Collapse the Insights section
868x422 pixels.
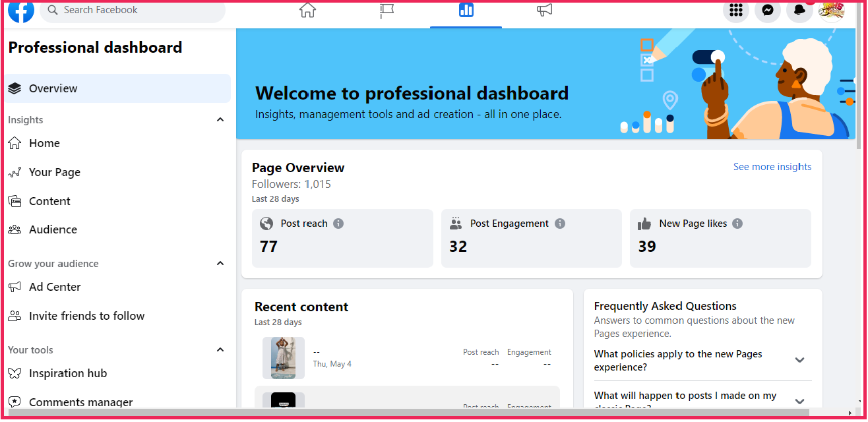click(220, 120)
